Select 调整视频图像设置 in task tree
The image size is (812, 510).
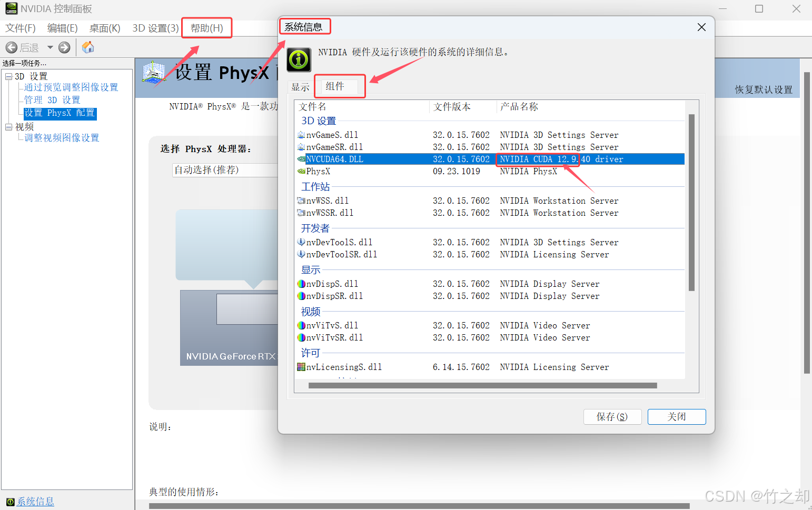coord(62,138)
